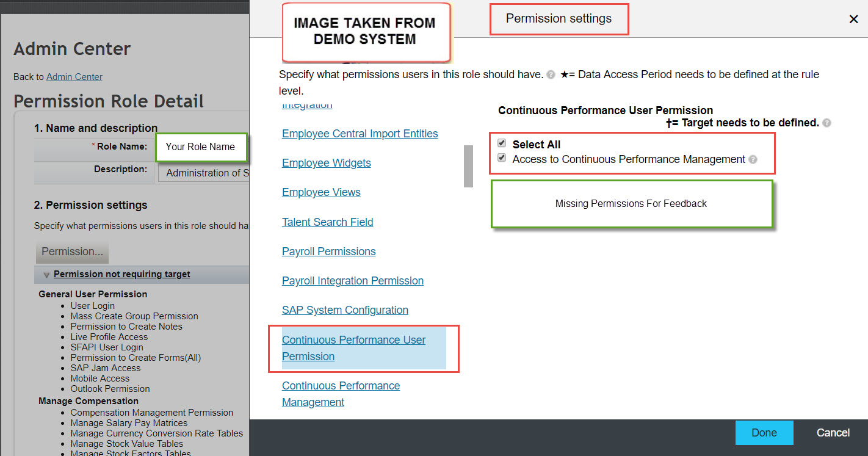This screenshot has width=868, height=456.
Task: Open Payroll Integration Permission category
Action: click(x=353, y=281)
